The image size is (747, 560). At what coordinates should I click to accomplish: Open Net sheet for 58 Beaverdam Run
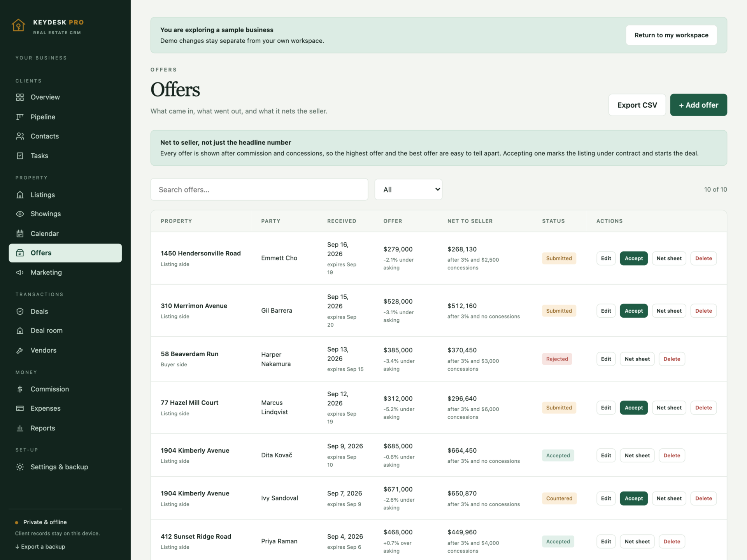click(x=637, y=359)
